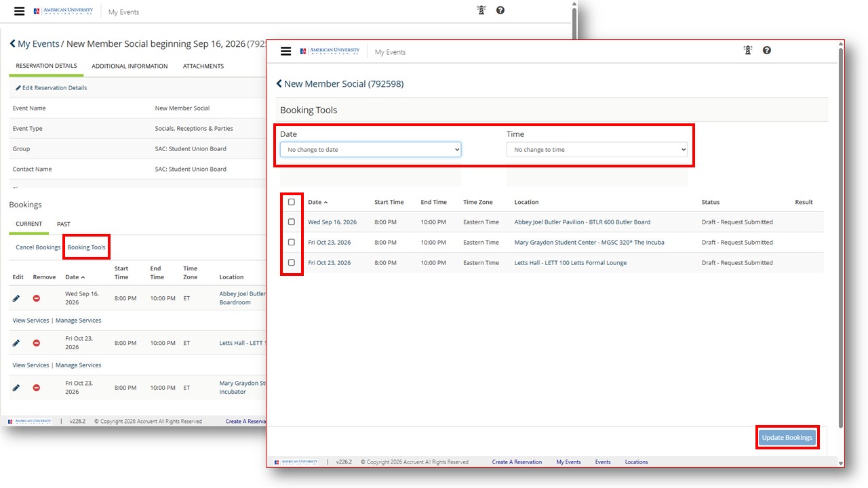Go back using arrow before New Member Social (792598)
The image size is (868, 488).
coord(279,84)
